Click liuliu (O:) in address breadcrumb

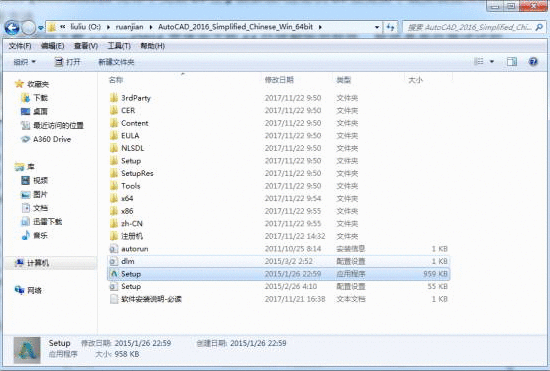[x=86, y=27]
